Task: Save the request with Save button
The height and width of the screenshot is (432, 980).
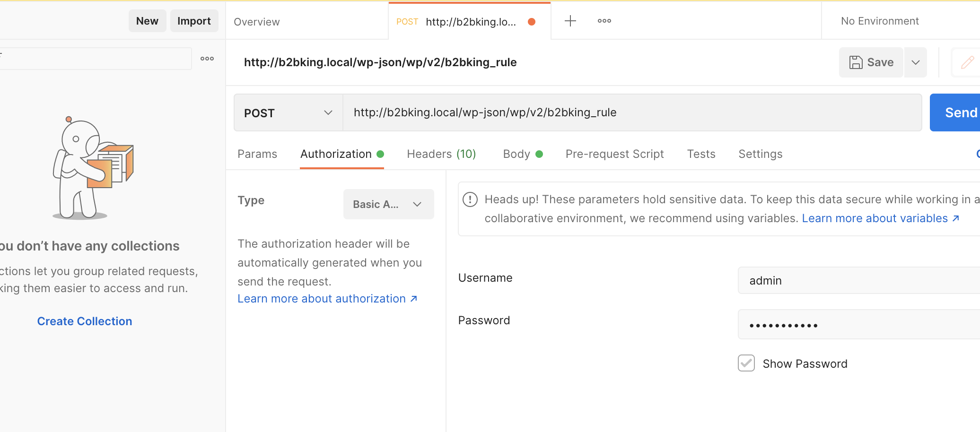Action: 871,62
